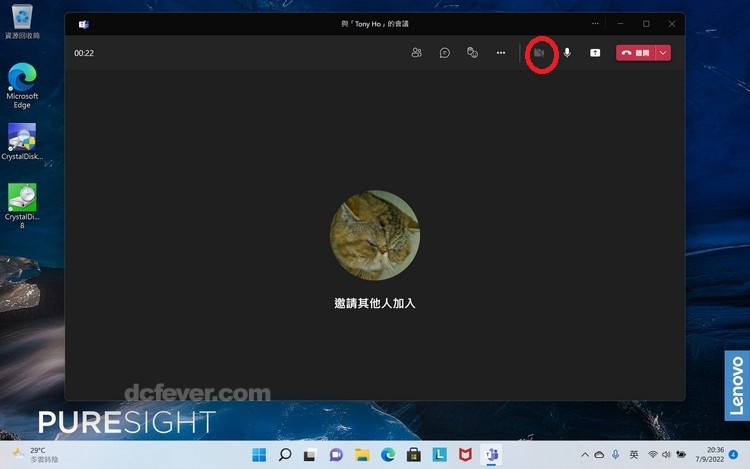The image size is (750, 469).
Task: Open the Lenovo L app on taskbar
Action: click(440, 455)
